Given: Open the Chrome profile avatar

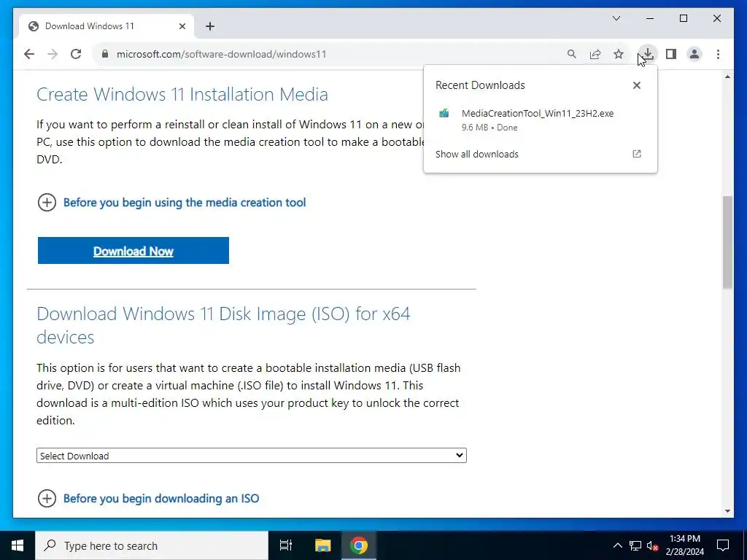Looking at the screenshot, I should 694,54.
